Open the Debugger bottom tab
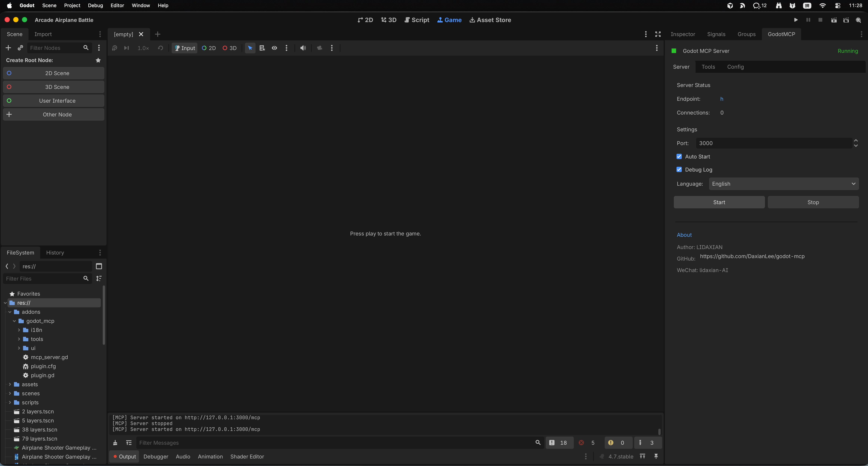The image size is (868, 466). click(x=156, y=457)
